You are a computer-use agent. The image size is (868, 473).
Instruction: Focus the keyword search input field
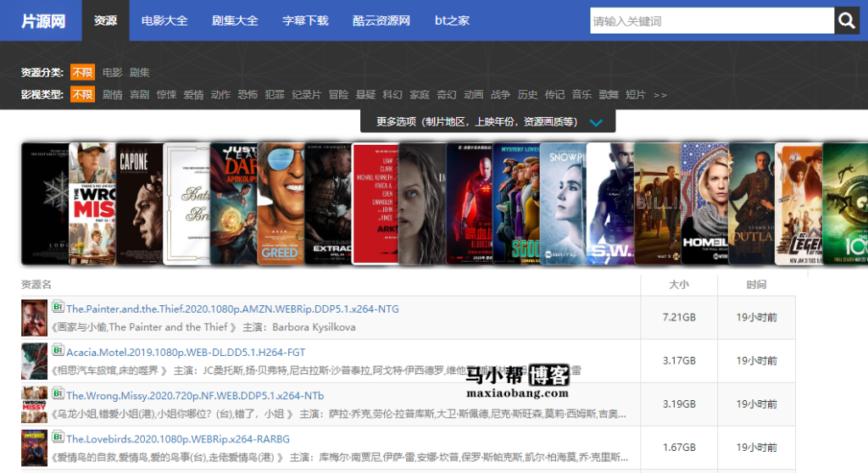(x=712, y=21)
